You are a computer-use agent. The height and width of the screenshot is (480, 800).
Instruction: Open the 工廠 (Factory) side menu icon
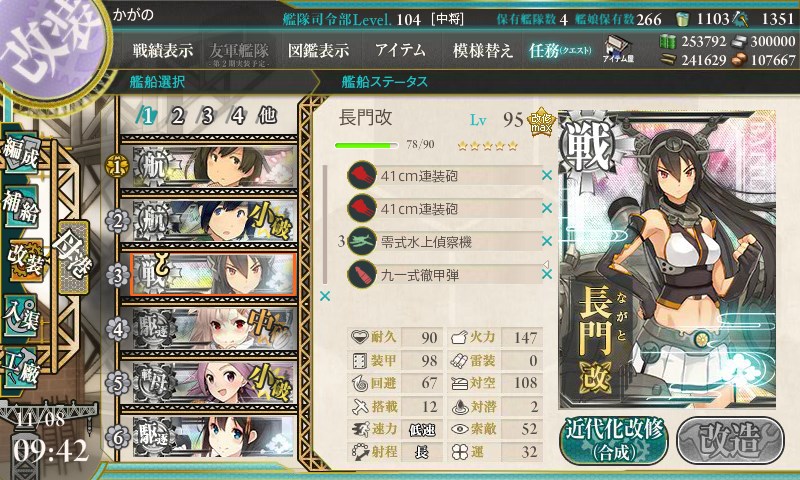click(x=21, y=368)
